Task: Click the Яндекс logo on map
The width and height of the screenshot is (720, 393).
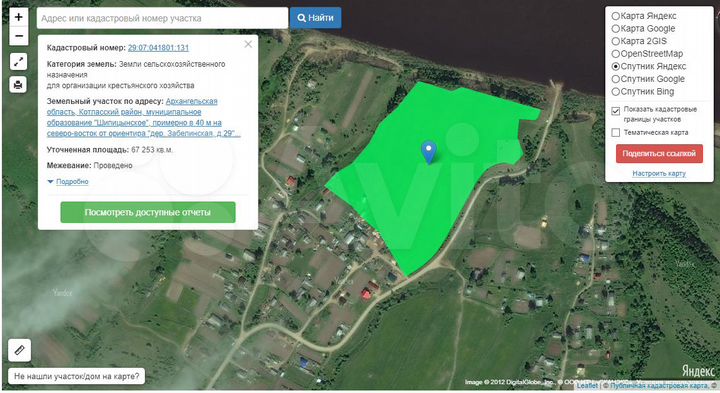Action: (x=698, y=370)
